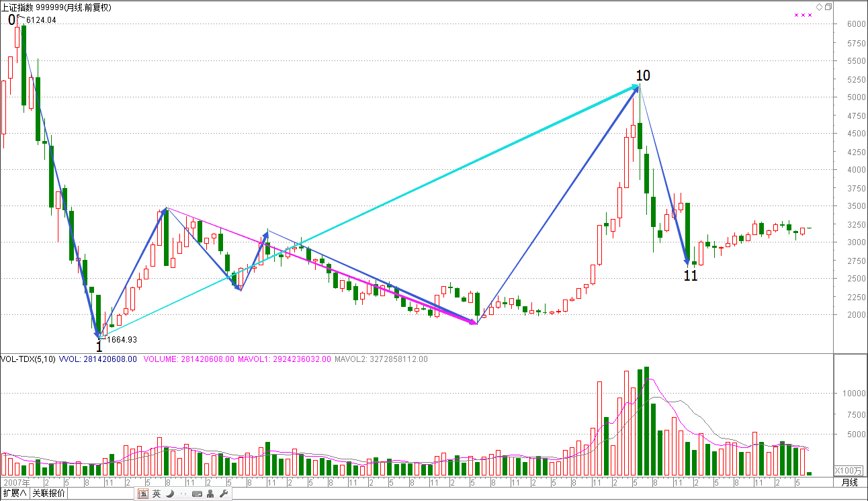Click the overlapping windows restore icon
868x501 pixels.
828,7
